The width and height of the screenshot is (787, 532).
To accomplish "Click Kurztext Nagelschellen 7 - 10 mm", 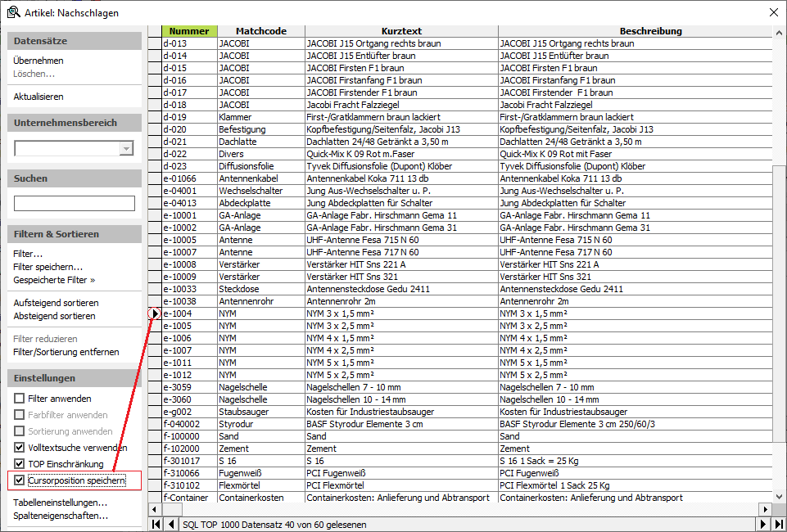I will pos(401,387).
